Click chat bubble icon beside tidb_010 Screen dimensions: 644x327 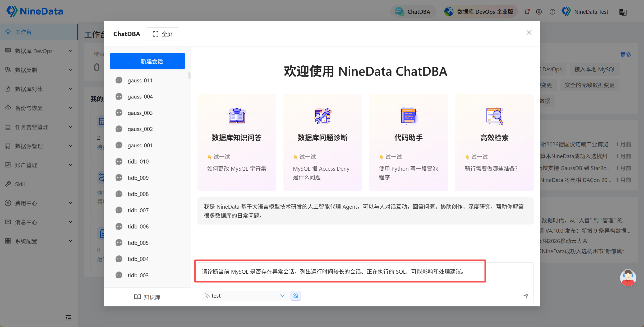[119, 161]
